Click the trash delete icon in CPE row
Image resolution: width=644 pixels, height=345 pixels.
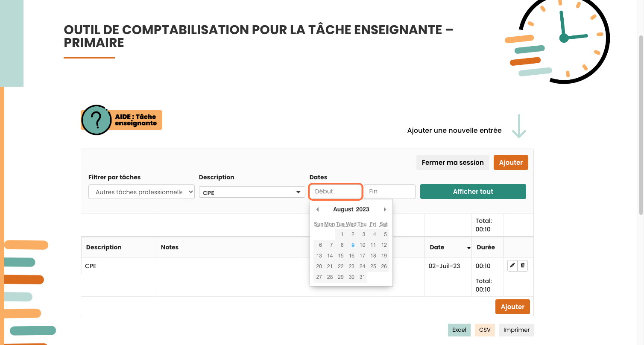pos(523,266)
